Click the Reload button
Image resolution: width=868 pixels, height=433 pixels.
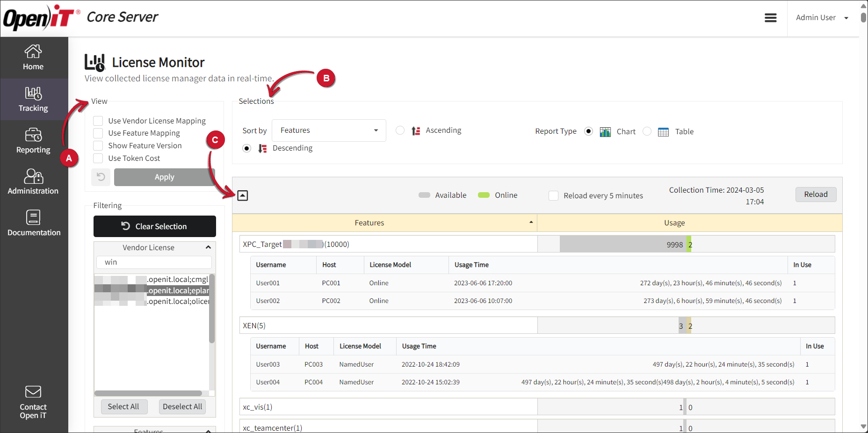tap(816, 194)
